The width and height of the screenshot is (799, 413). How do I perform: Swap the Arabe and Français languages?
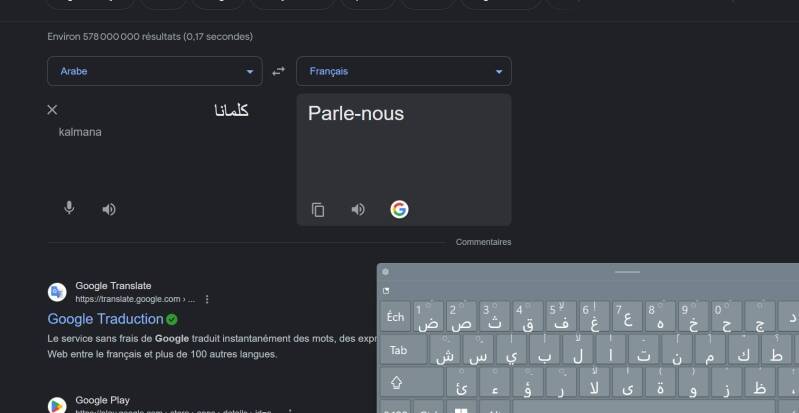(279, 71)
